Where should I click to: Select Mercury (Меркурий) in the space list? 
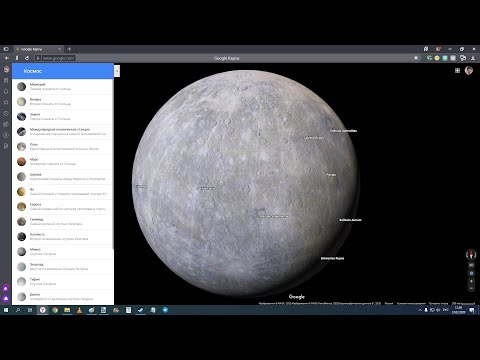[x=63, y=87]
